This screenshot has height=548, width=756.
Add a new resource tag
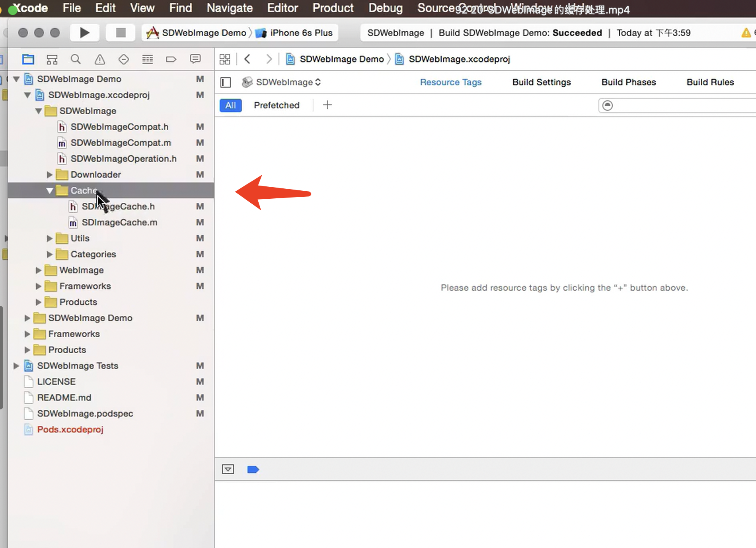[327, 105]
